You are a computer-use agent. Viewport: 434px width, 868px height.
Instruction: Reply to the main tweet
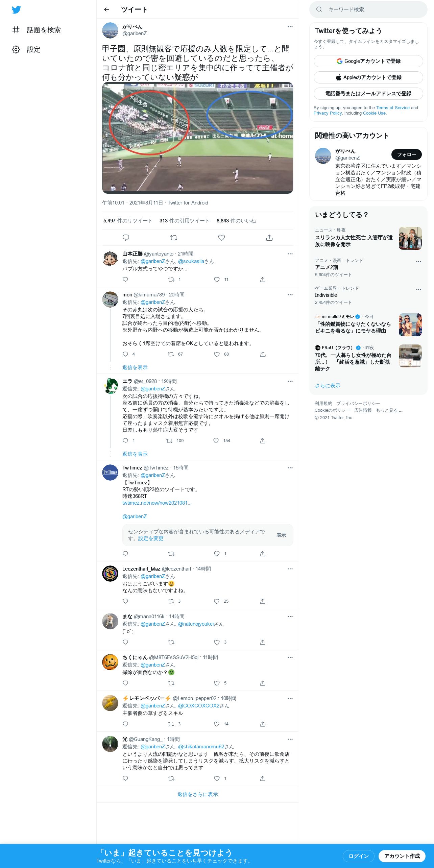tap(126, 238)
